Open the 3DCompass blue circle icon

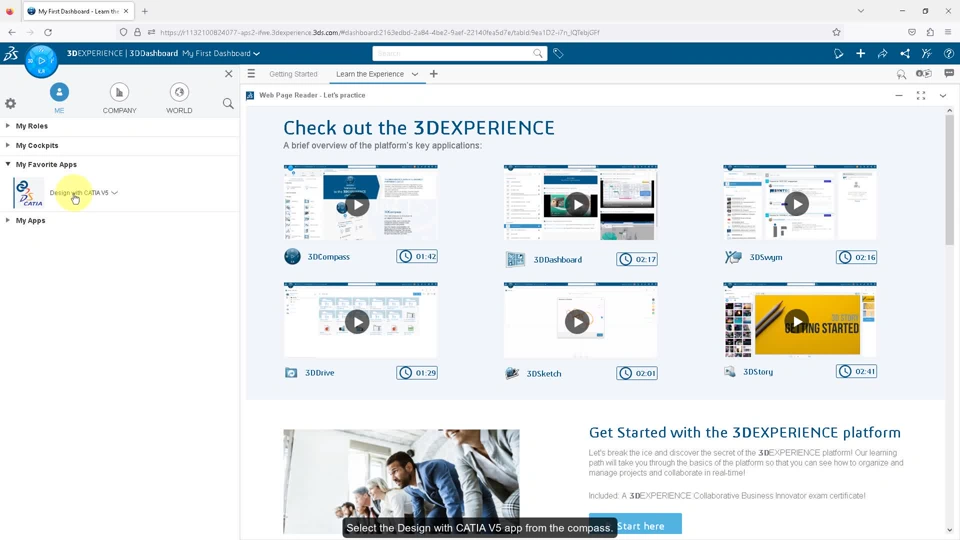[41, 61]
